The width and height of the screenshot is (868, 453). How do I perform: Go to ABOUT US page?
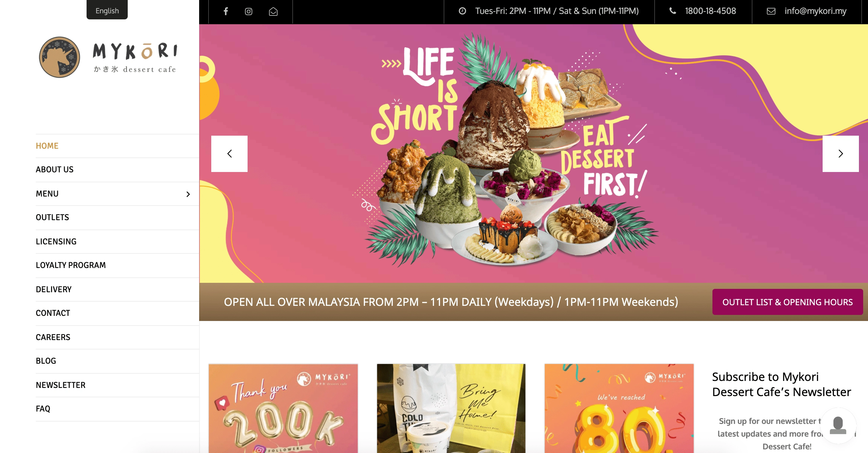[54, 170]
